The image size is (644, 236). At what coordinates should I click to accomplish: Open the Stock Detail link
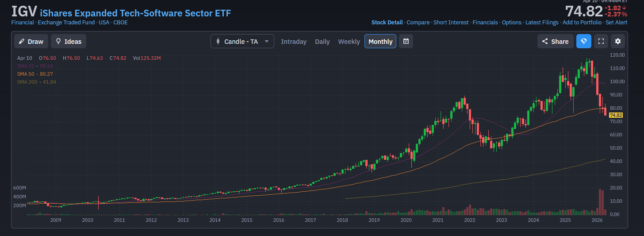387,23
